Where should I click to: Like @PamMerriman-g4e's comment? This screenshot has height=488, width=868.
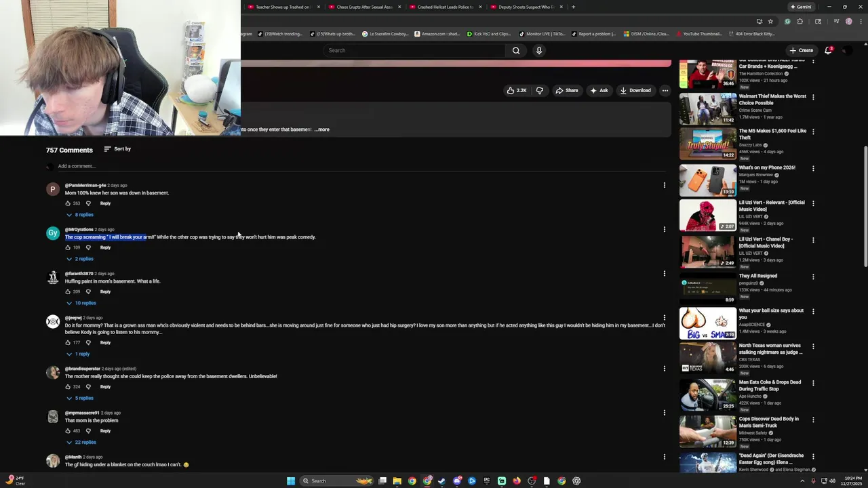pos(68,203)
